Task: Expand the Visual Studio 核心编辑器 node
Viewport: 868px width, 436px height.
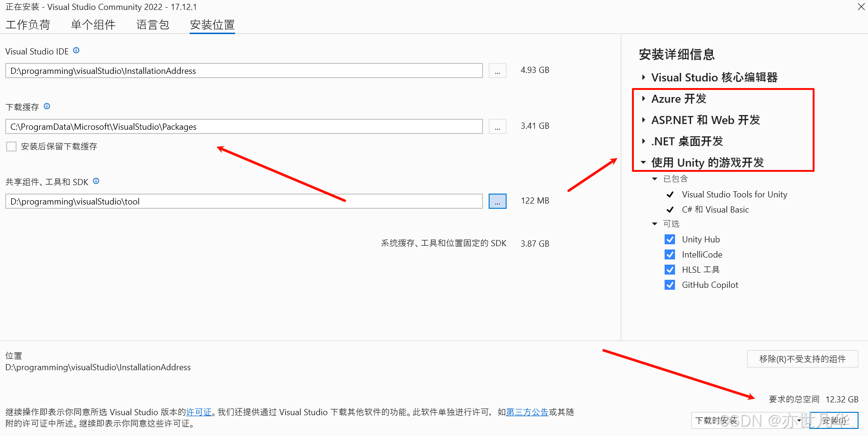Action: point(643,78)
